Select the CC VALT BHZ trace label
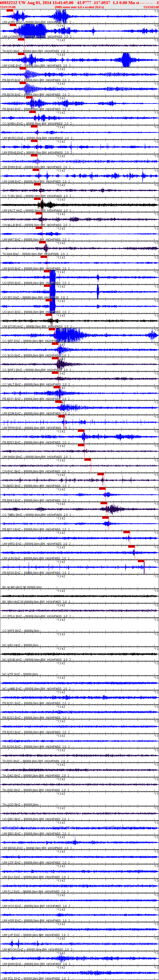Viewport: 159px width, 980px height. 37,385
